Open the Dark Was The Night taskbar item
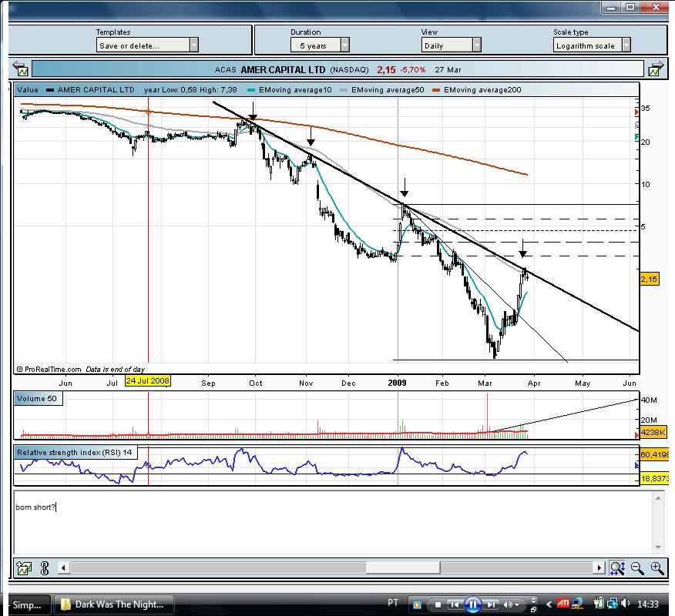 [x=114, y=604]
